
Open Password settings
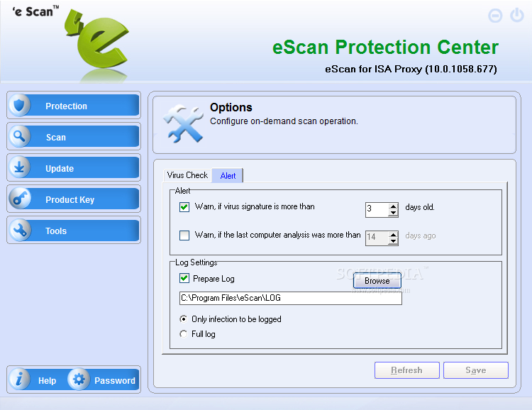pyautogui.click(x=115, y=381)
